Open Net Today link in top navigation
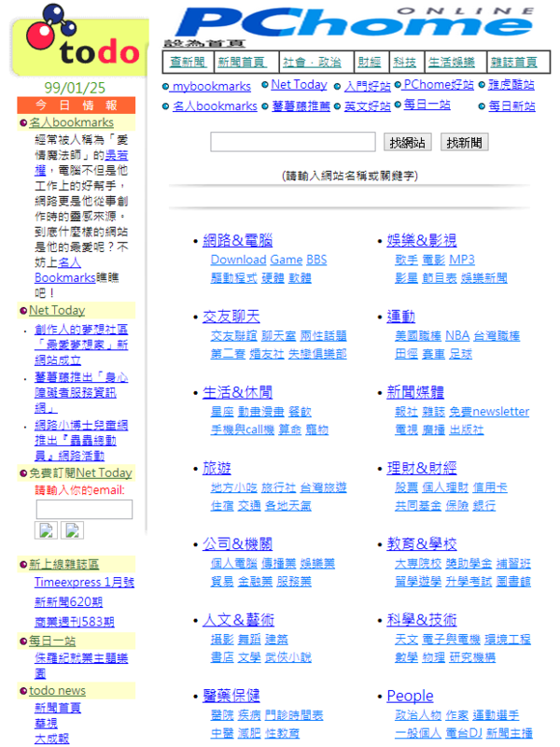 [299, 85]
